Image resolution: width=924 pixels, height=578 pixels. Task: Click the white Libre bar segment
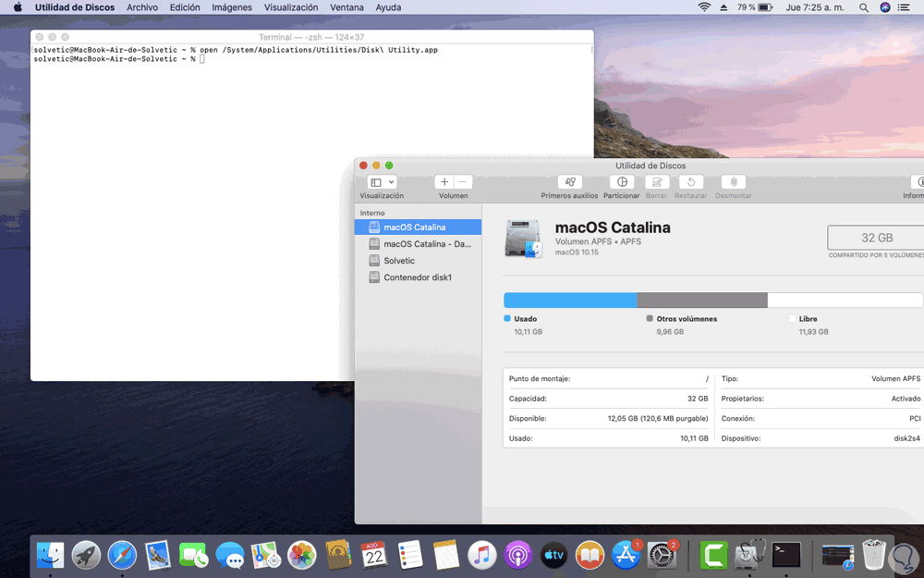tap(845, 301)
